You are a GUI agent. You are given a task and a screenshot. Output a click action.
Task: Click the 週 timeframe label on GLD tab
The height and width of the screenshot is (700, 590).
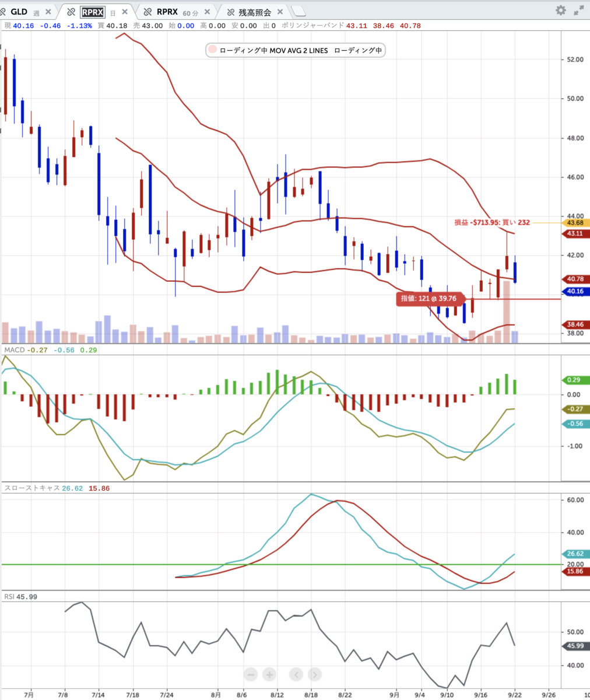37,12
